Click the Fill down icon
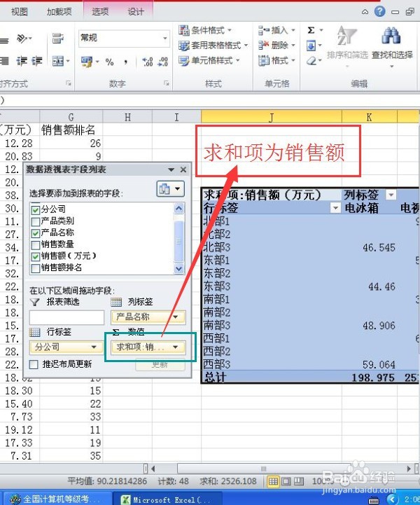 (x=311, y=46)
